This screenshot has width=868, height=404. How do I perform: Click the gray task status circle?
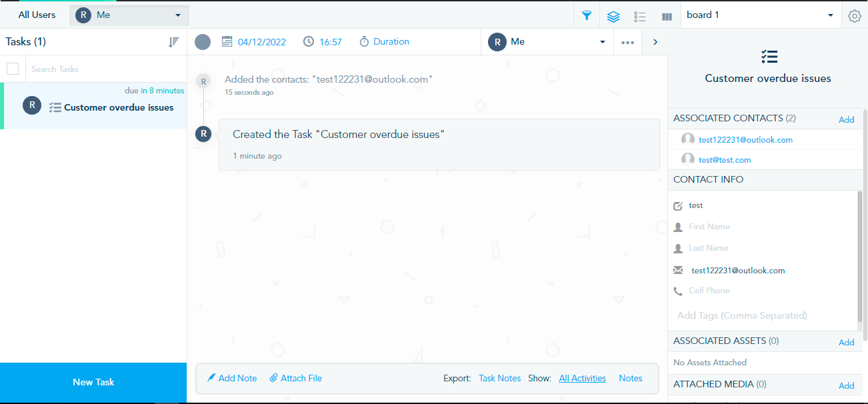203,42
